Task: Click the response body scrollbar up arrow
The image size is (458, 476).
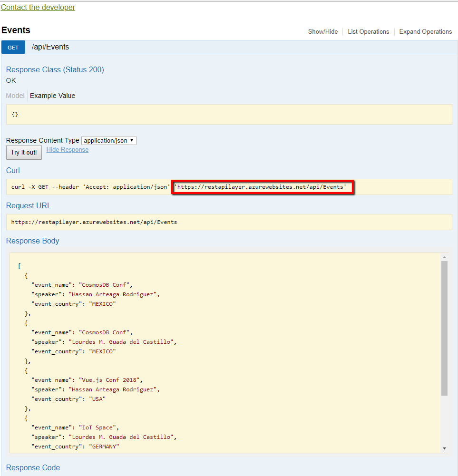Action: (x=444, y=257)
